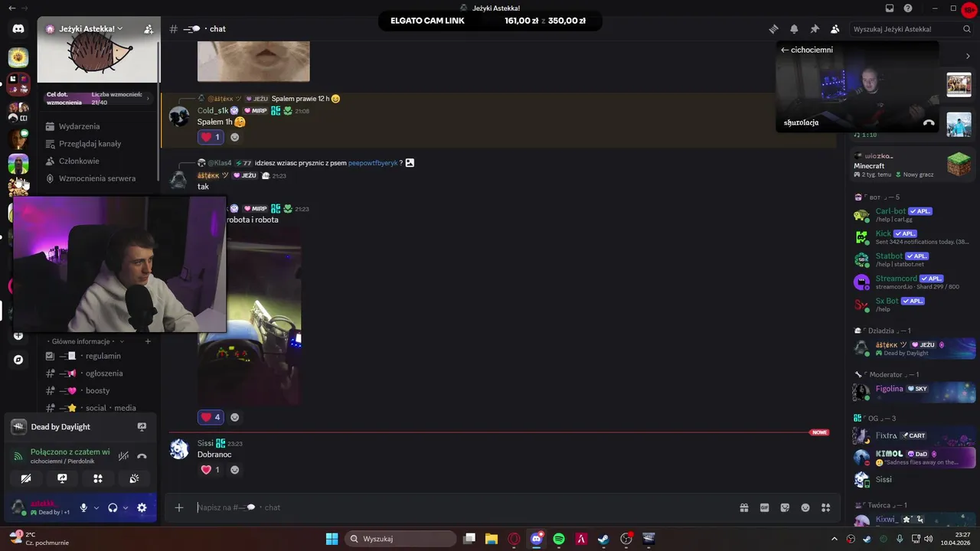This screenshot has height=551, width=980.
Task: Toggle heart reaction with count 4
Action: click(x=211, y=417)
